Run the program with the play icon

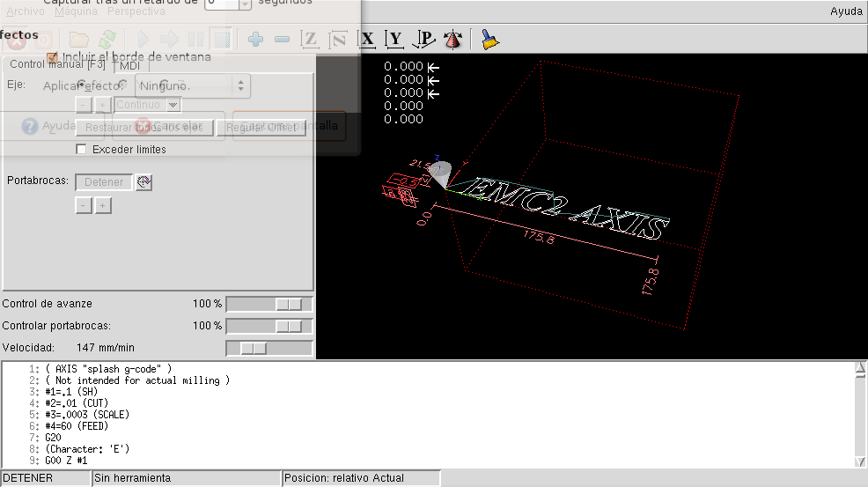click(143, 40)
